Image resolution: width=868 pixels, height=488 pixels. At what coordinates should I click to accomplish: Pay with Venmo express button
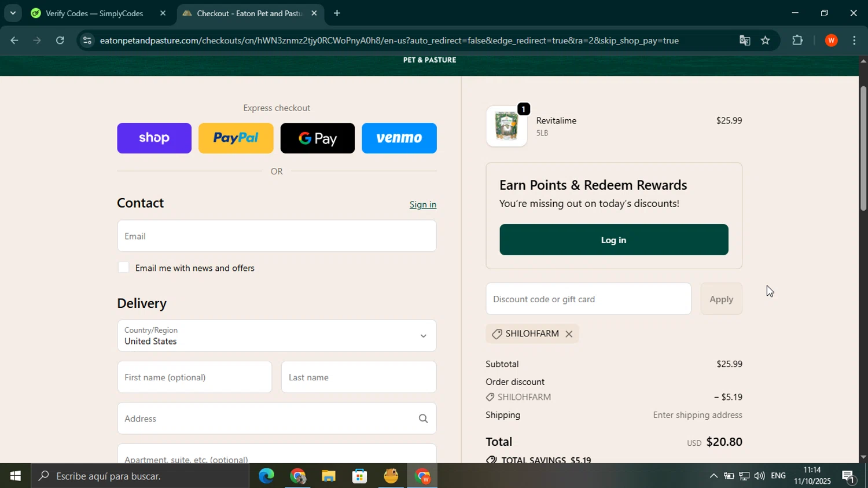point(399,138)
